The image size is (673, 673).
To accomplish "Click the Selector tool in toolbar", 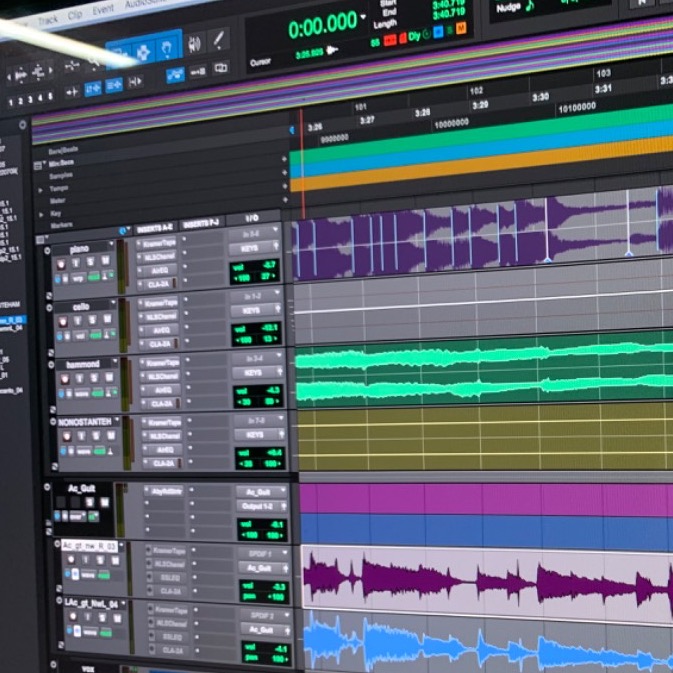I will click(x=144, y=49).
